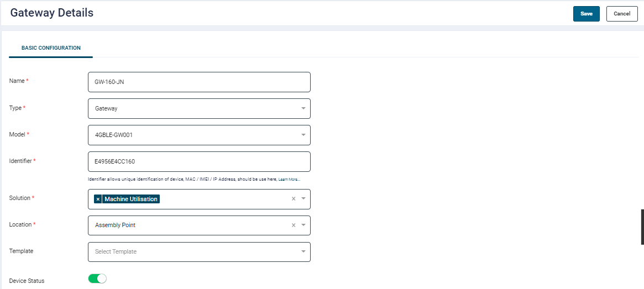This screenshot has height=289, width=644.
Task: Click the Solution field's dropdown arrow
Action: pos(303,199)
